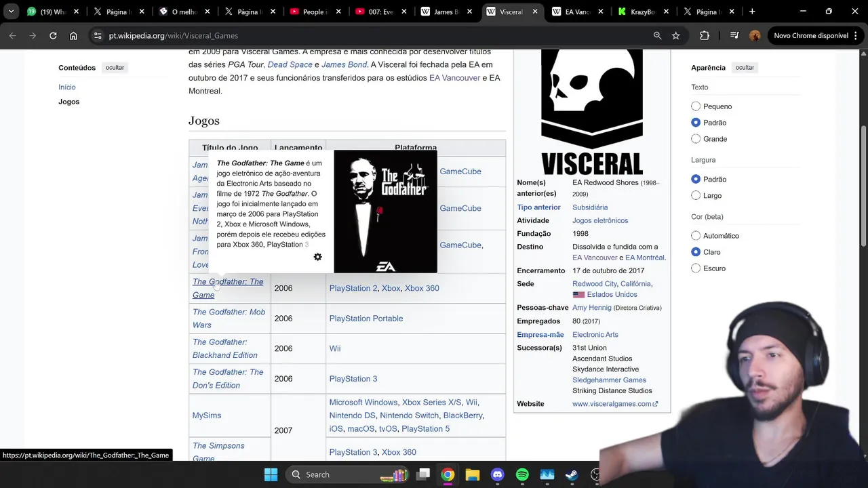Switch to the 007: Eve YouTube tab
The height and width of the screenshot is (488, 868).
(380, 12)
